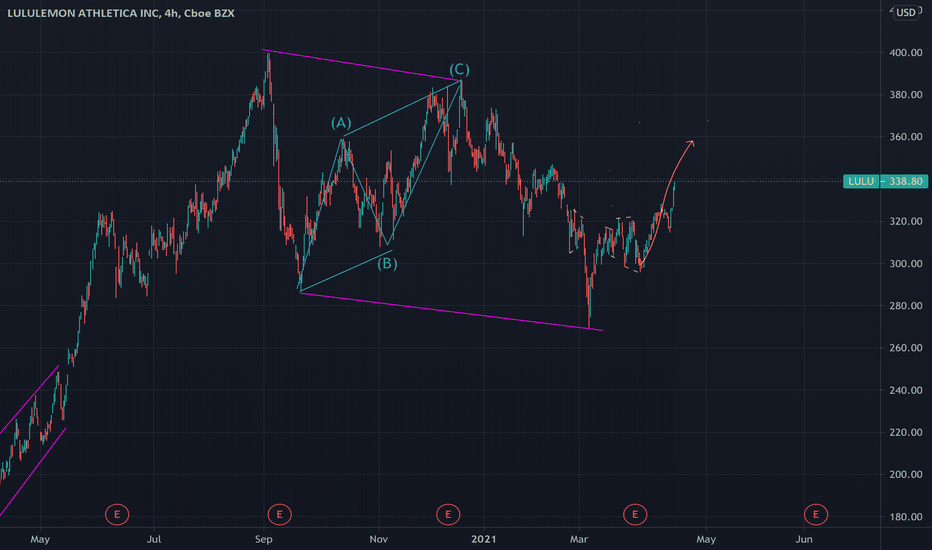
Task: Open the earnings marker between Mar and second May
Action: coord(635,514)
